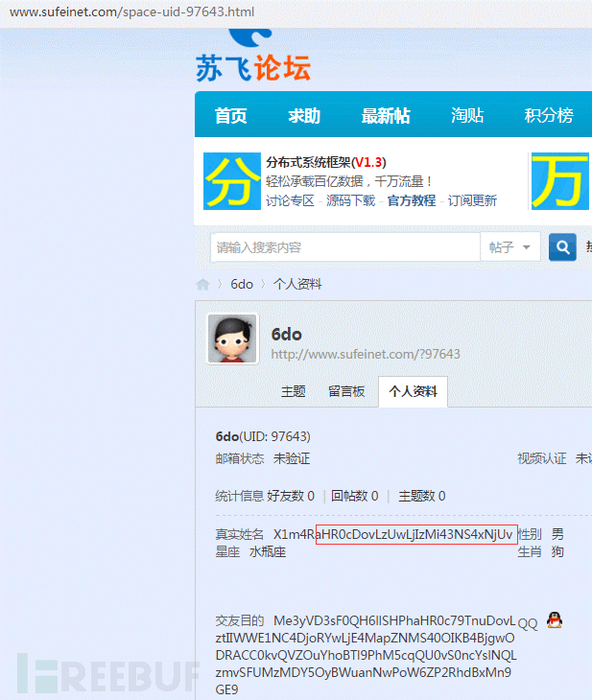This screenshot has height=700, width=592.
Task: Switch to the 留言板 tab
Action: pyautogui.click(x=346, y=391)
